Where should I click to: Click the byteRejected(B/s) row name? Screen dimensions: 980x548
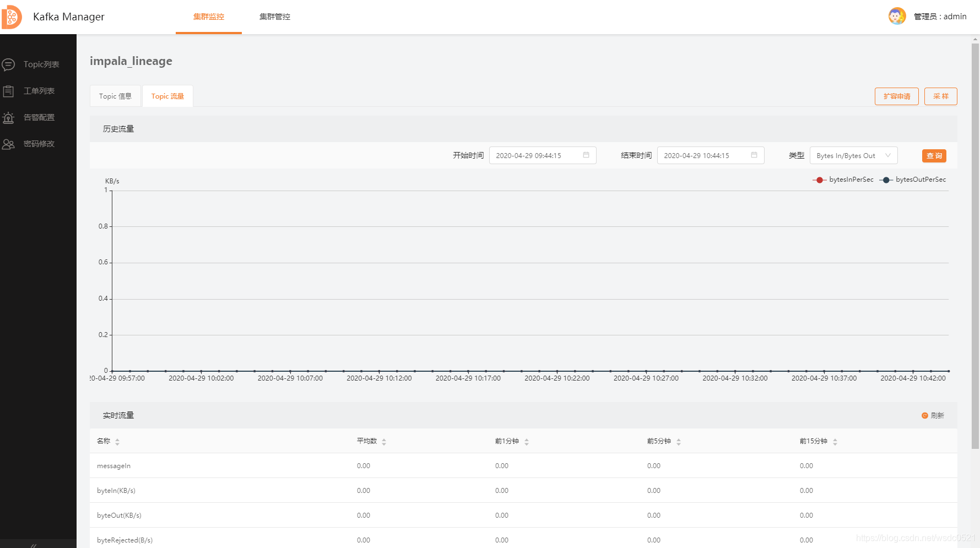pyautogui.click(x=124, y=540)
